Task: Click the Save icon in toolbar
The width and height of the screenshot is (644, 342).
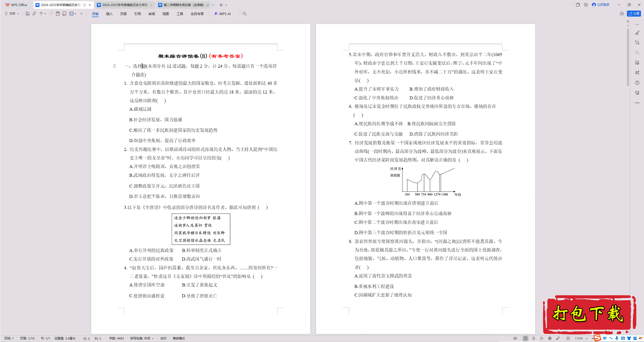Action: pos(28,14)
